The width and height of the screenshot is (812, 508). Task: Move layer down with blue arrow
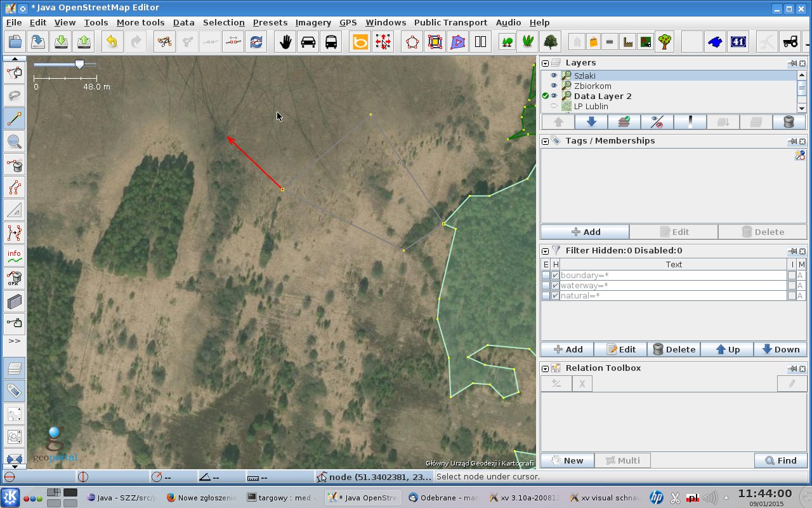(x=591, y=122)
